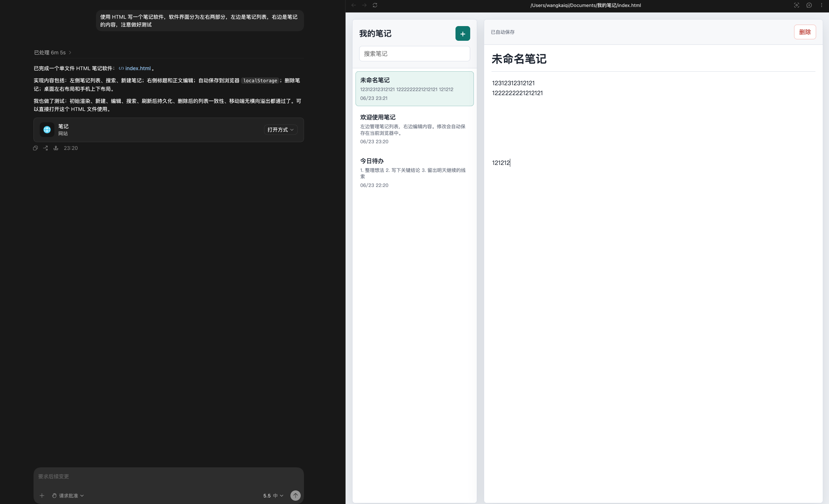Click the plus attachment icon in chat input
The image size is (829, 504).
point(42,496)
